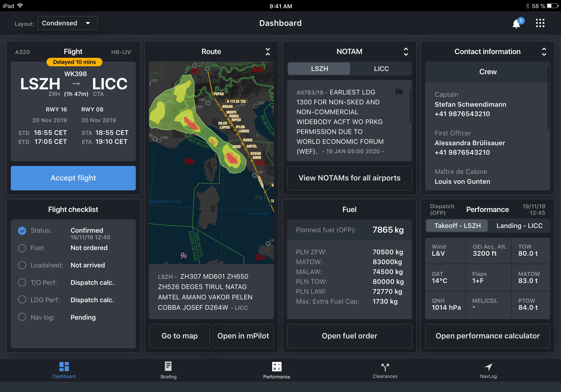Open the Condensed layout dropdown
The image size is (561, 392).
click(x=67, y=23)
